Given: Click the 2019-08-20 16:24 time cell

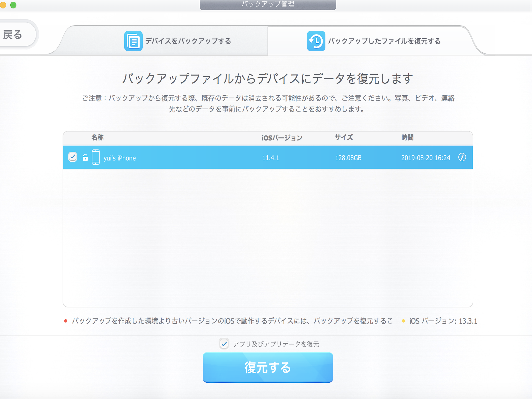Looking at the screenshot, I should point(425,158).
